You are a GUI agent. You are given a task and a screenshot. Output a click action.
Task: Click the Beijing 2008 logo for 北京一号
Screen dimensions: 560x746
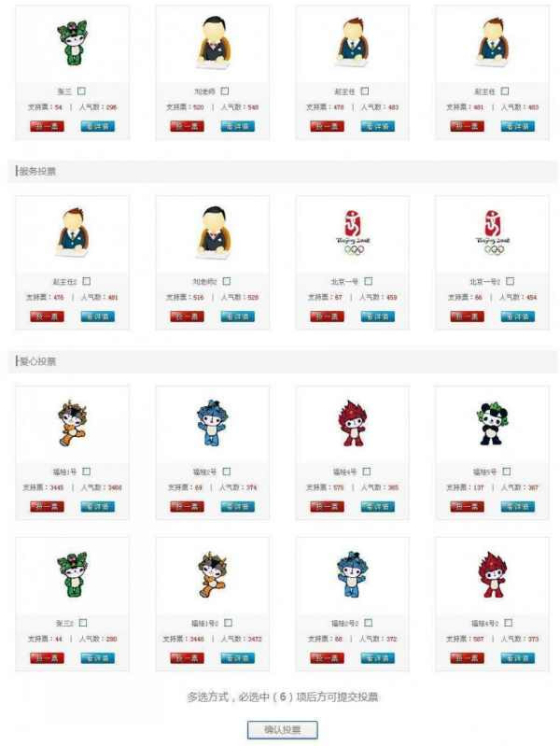tap(353, 233)
